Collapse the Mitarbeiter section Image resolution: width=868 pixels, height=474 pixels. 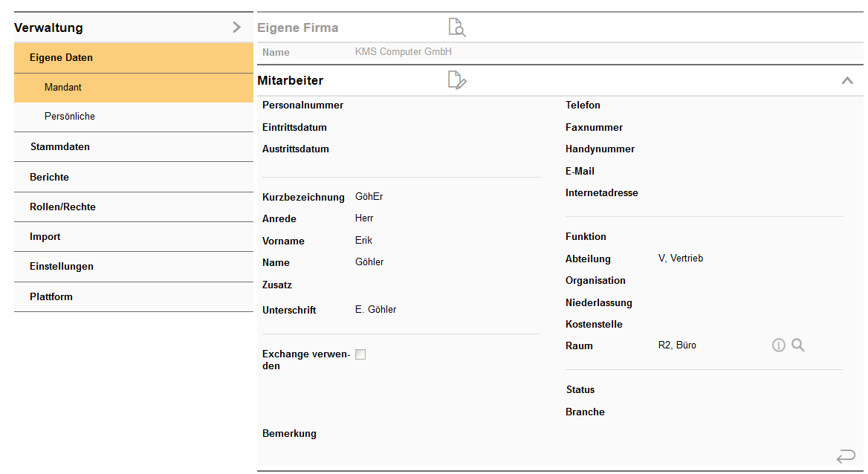click(846, 80)
